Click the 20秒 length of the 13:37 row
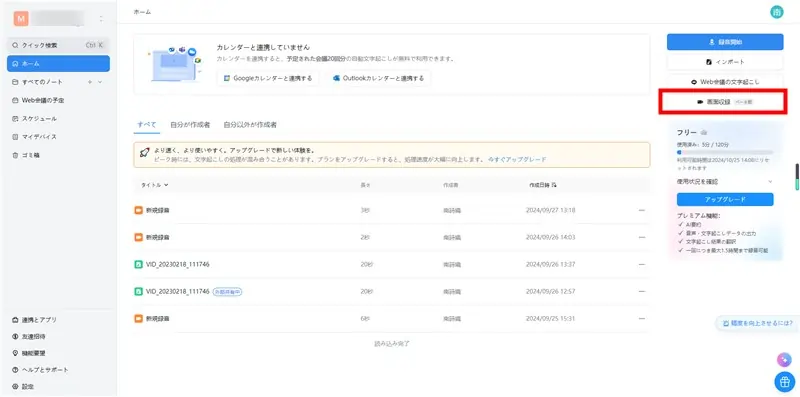800x397 pixels. coord(366,264)
